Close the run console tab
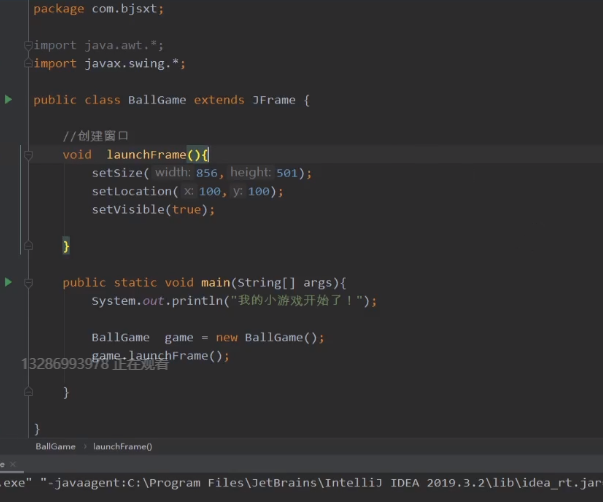Screen dimensions: 603x502 coord(13,464)
